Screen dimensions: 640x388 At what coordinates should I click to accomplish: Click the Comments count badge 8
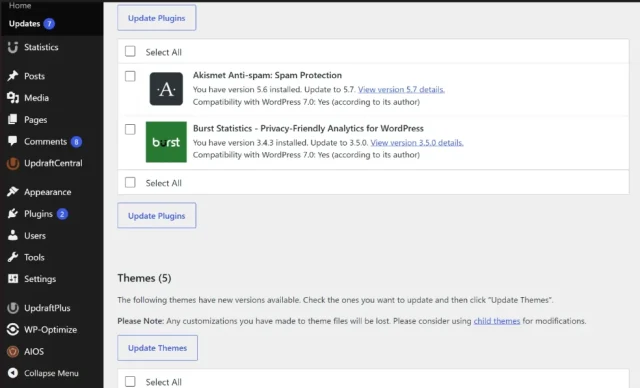tap(76, 142)
